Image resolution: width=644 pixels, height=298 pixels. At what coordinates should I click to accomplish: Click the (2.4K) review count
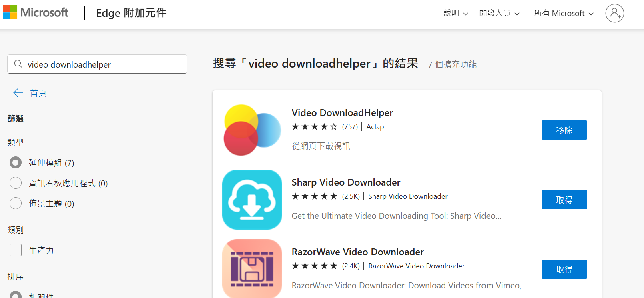click(351, 266)
